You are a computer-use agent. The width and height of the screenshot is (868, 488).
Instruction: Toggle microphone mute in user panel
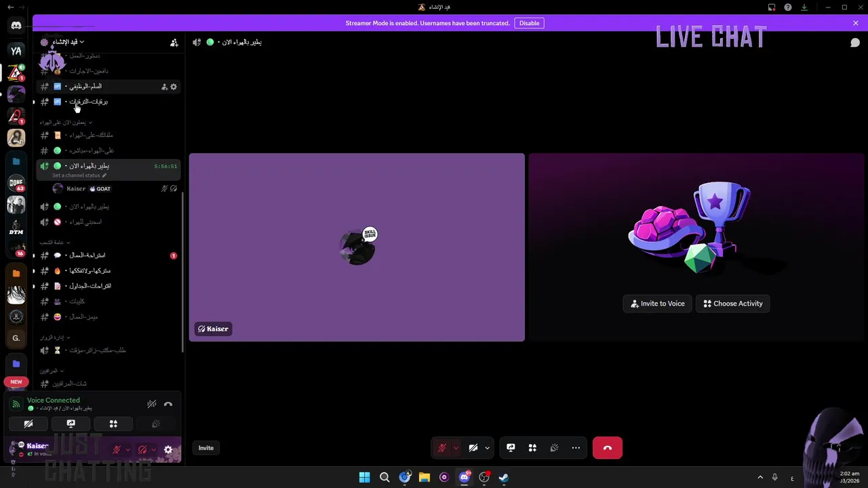coord(117,449)
